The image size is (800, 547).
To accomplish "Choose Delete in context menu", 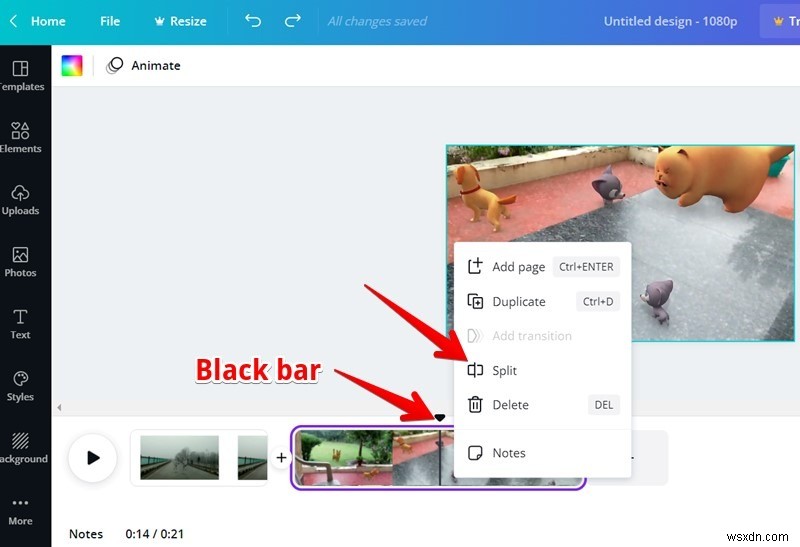I will click(x=543, y=405).
